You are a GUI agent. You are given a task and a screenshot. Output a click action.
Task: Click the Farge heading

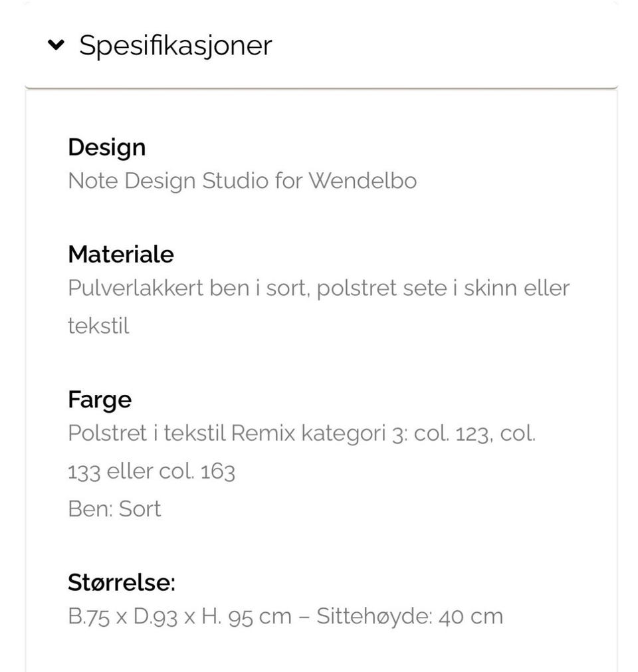[x=100, y=399]
